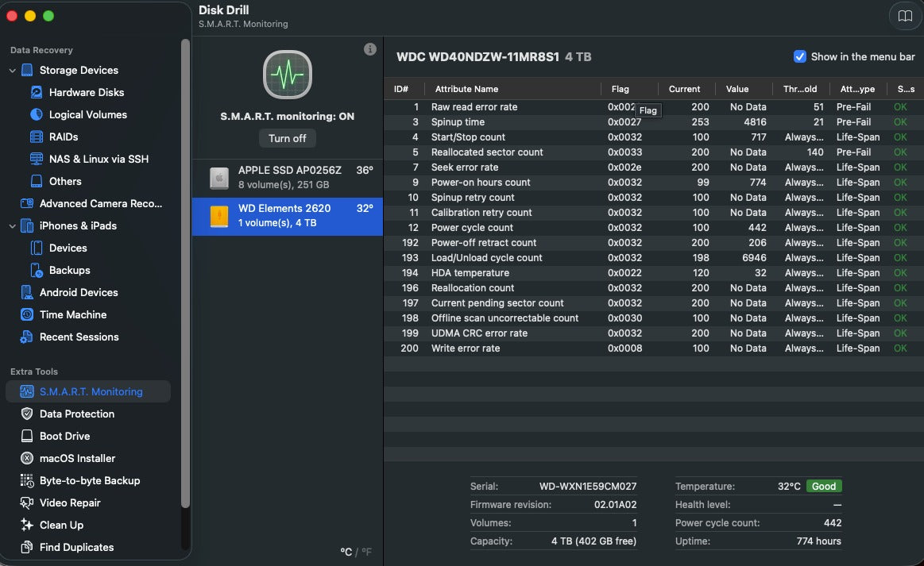Click the Thr...old column header
Viewport: 924px width, 566px height.
(799, 89)
